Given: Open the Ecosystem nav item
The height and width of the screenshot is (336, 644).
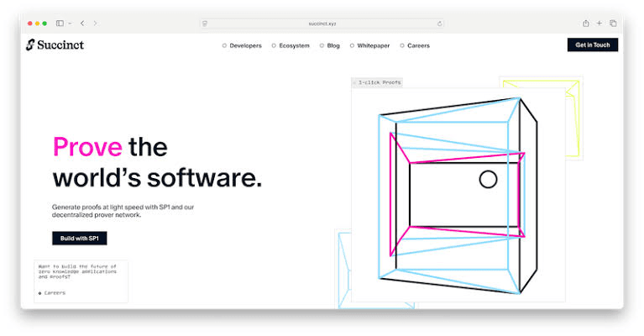Looking at the screenshot, I should 291,45.
